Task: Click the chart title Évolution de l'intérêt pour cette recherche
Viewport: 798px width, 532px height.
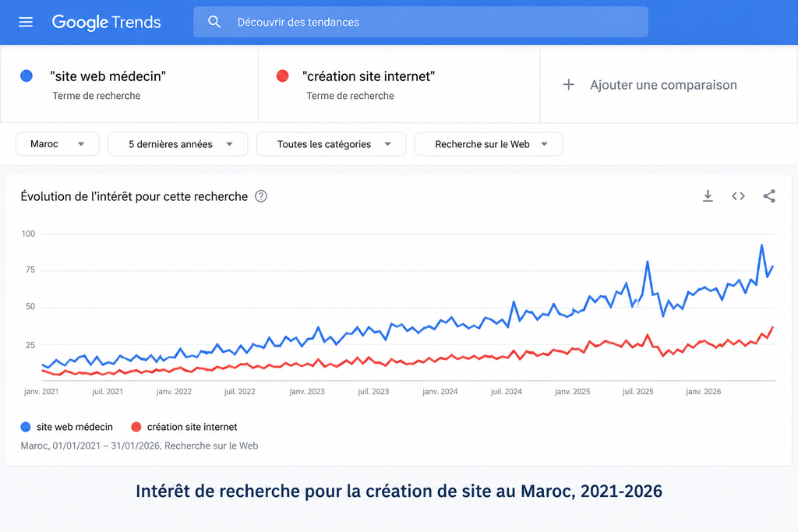Action: click(x=134, y=196)
